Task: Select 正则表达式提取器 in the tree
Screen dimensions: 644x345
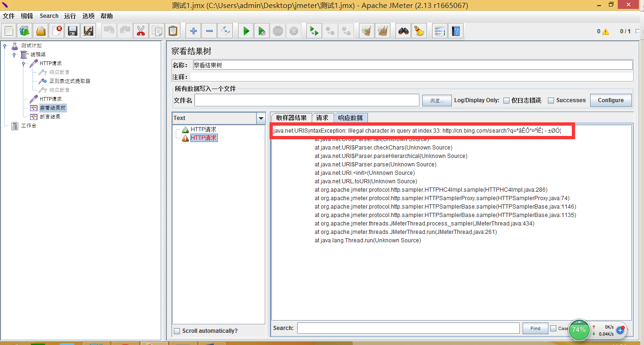Action: pyautogui.click(x=70, y=81)
